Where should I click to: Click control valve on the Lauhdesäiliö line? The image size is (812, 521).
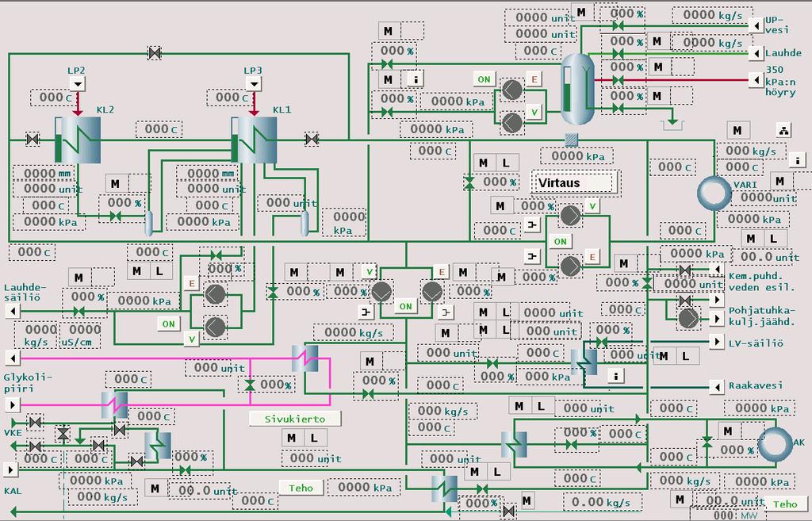coord(79,312)
